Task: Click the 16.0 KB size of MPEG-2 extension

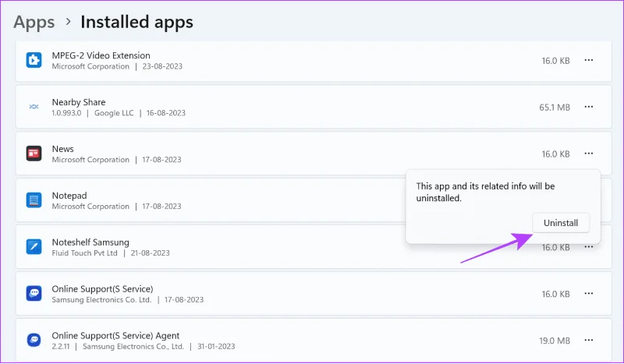Action: point(555,61)
